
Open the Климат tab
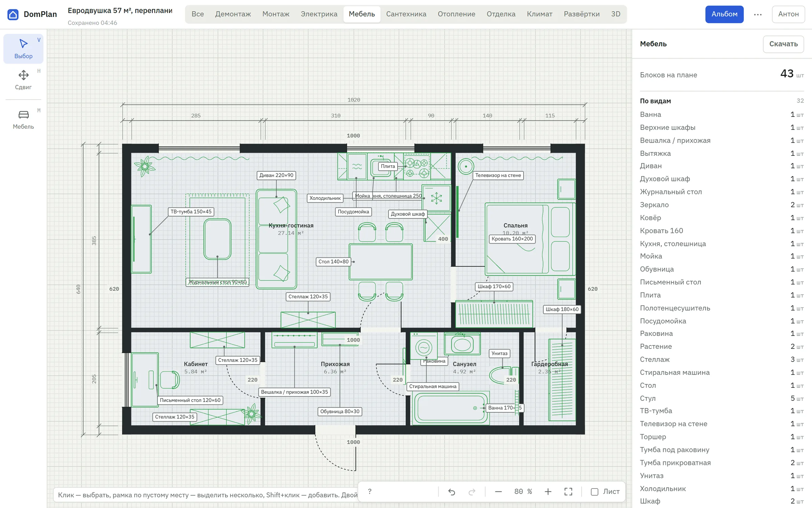[x=539, y=14]
